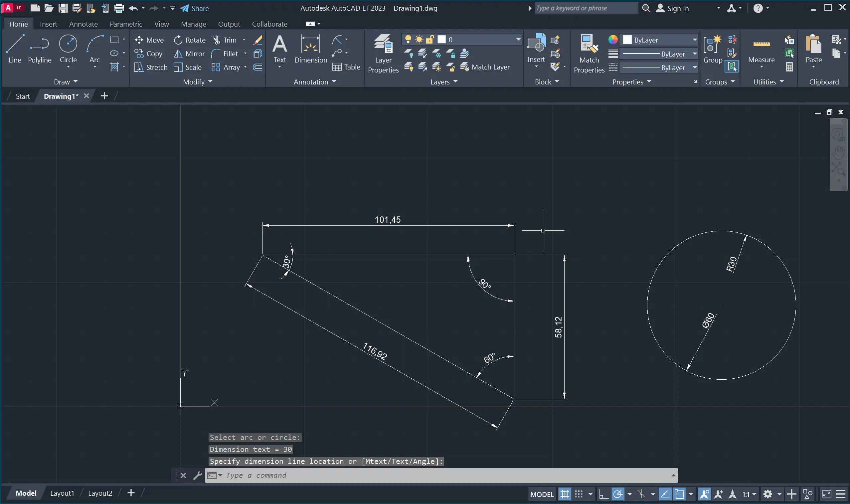The height and width of the screenshot is (504, 850).
Task: Toggle the drawing grid display
Action: point(565,494)
